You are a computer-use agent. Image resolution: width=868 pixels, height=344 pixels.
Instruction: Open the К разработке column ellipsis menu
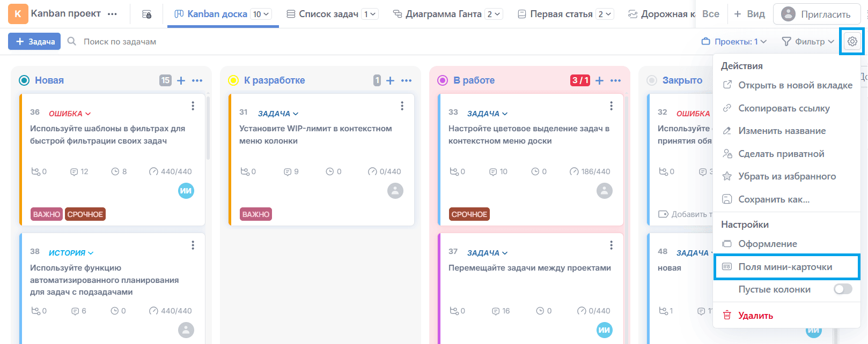point(407,80)
